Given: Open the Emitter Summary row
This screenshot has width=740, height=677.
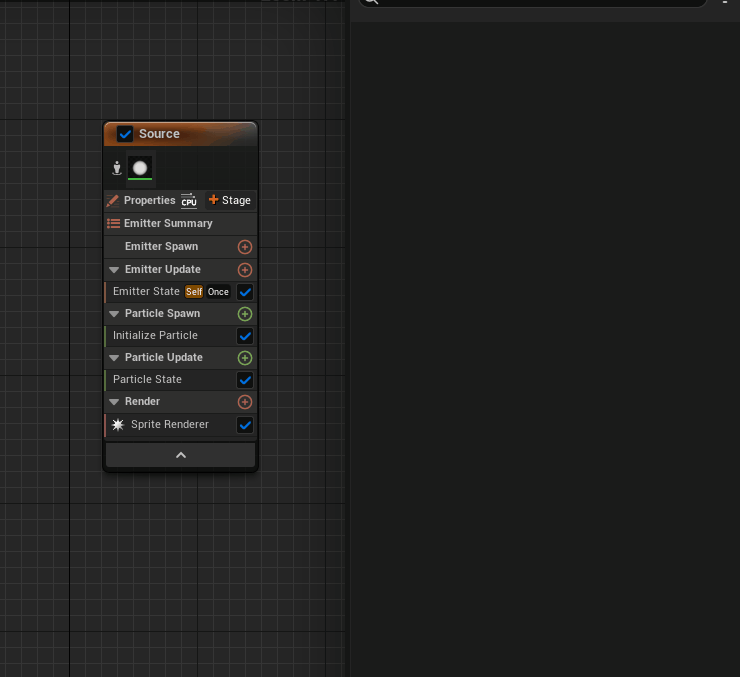Looking at the screenshot, I should coord(168,223).
